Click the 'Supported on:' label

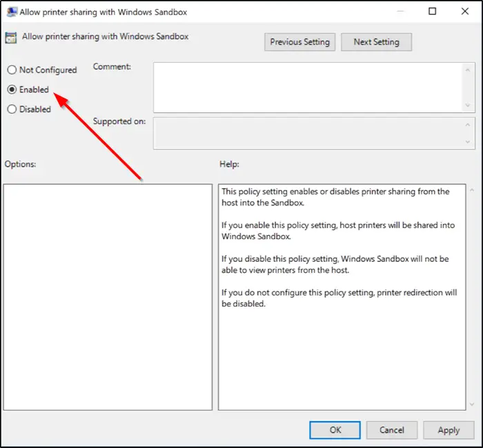[x=119, y=121]
